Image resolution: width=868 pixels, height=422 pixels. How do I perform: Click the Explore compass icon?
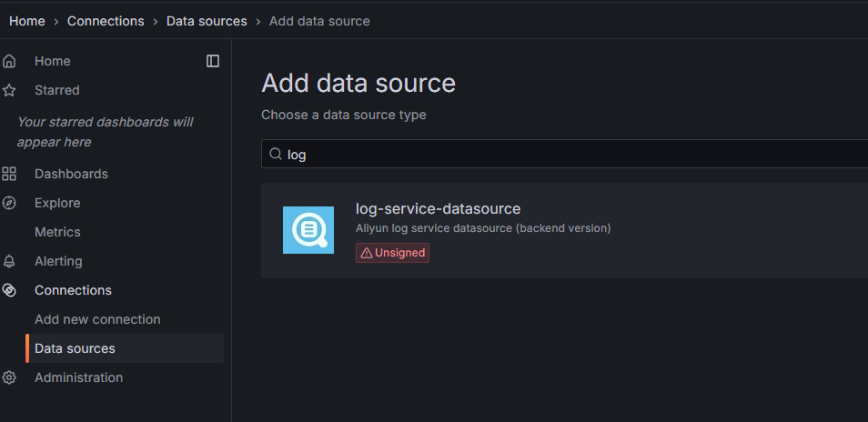point(9,203)
